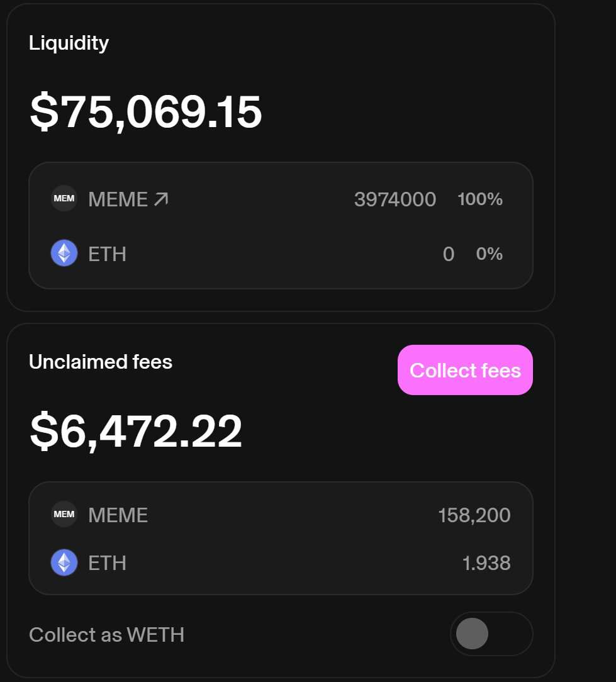Click the MEM token icon in Unclaimed fees

pos(64,514)
